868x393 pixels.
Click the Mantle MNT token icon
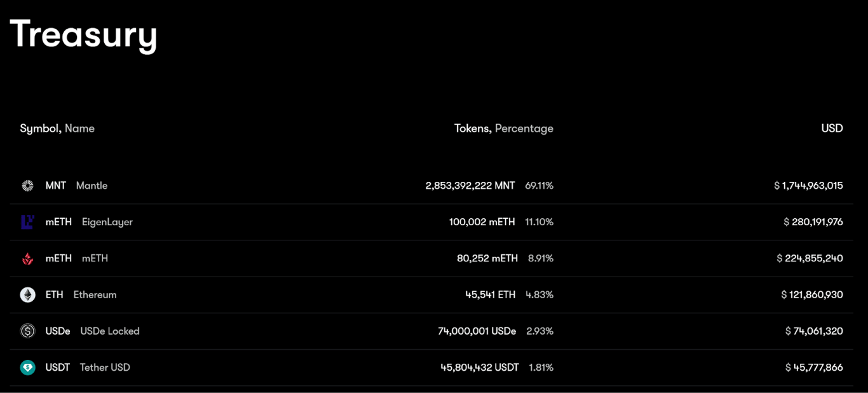27,186
